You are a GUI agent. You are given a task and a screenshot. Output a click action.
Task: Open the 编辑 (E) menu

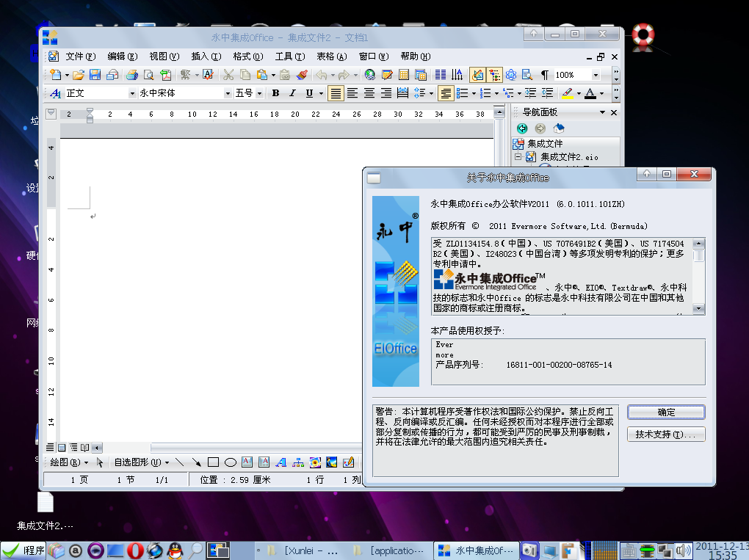[x=123, y=57]
